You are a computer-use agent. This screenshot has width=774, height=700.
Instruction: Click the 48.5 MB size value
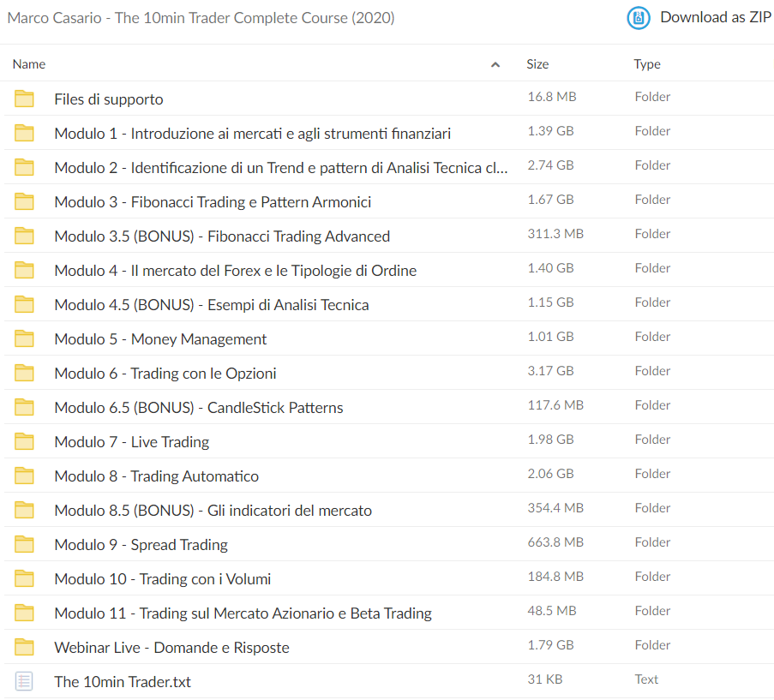pos(552,611)
